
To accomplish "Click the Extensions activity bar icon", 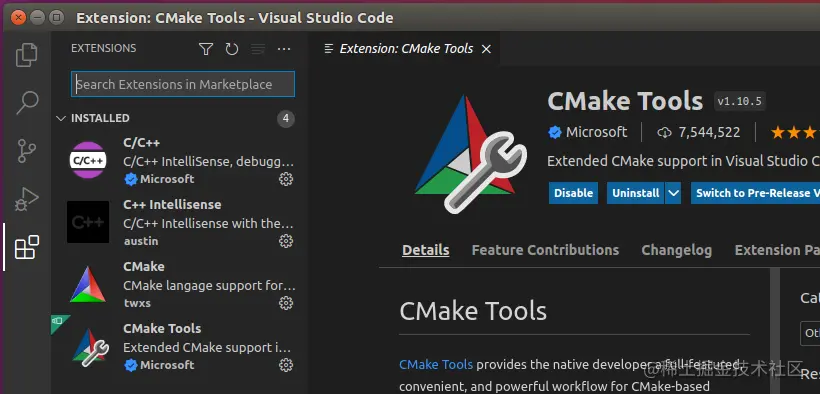I will [x=27, y=247].
